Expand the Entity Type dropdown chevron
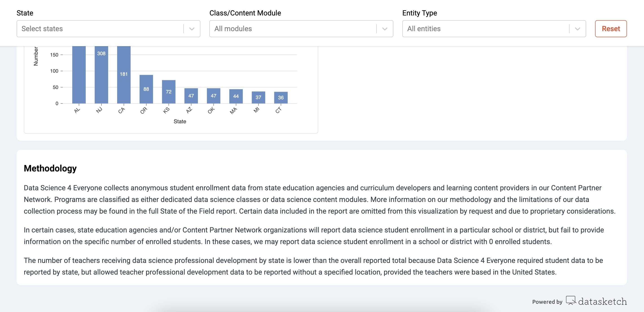This screenshot has width=644, height=312. click(x=577, y=29)
